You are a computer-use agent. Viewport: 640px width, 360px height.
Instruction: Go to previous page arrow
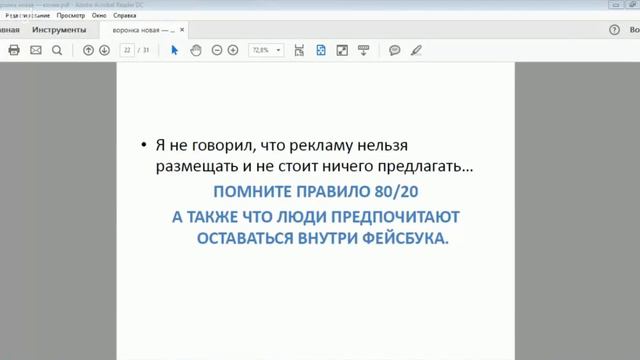pos(88,50)
